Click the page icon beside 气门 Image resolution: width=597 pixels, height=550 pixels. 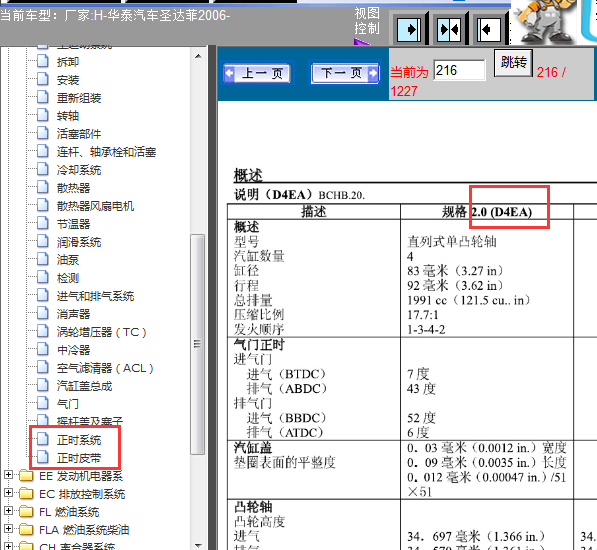coord(43,403)
